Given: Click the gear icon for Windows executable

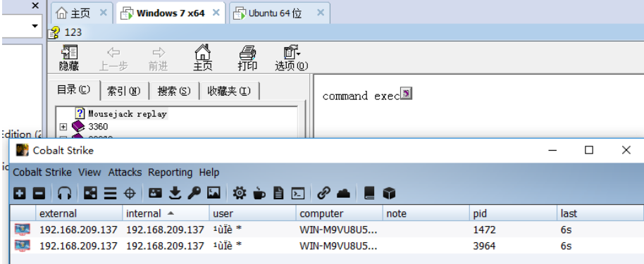Looking at the screenshot, I should tap(240, 193).
